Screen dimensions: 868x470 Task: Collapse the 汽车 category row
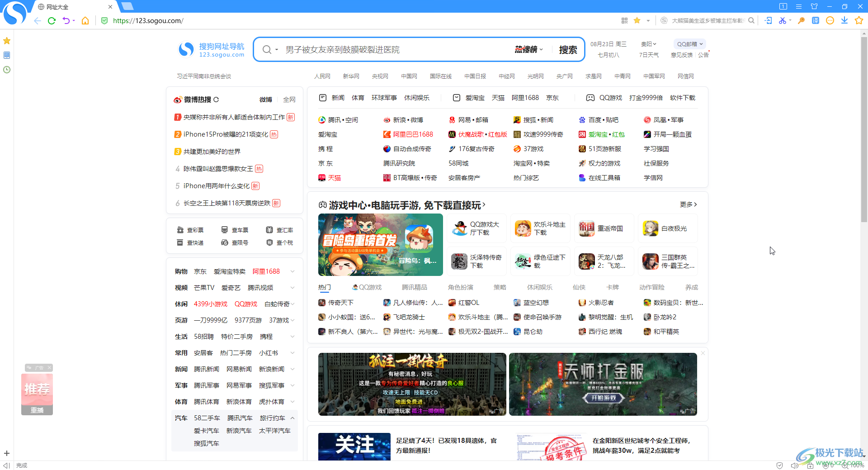tap(292, 418)
